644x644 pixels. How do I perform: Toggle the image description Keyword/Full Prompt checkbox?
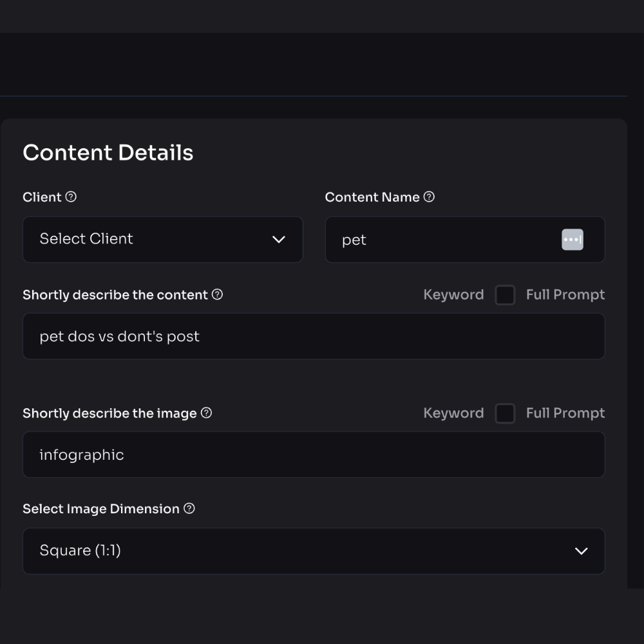coord(505,413)
